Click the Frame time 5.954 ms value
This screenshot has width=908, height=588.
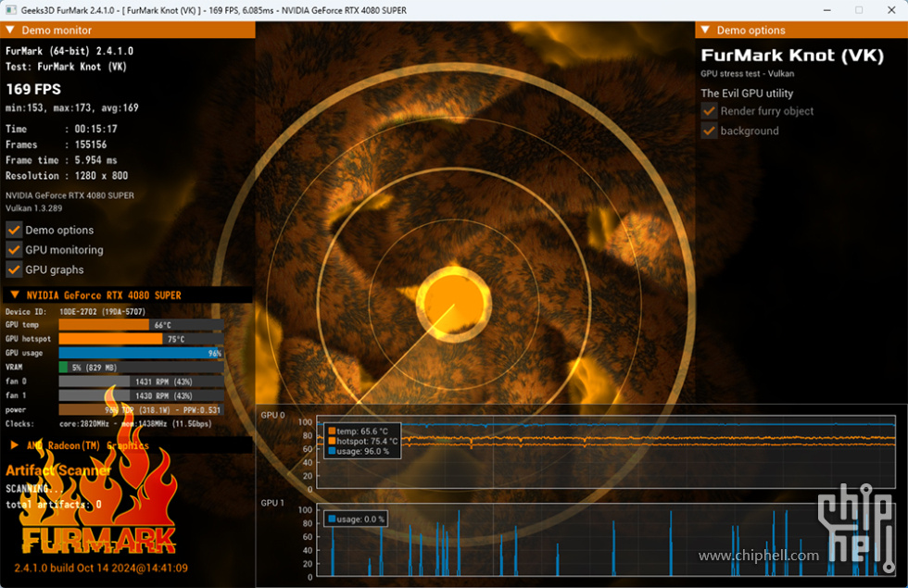95,160
